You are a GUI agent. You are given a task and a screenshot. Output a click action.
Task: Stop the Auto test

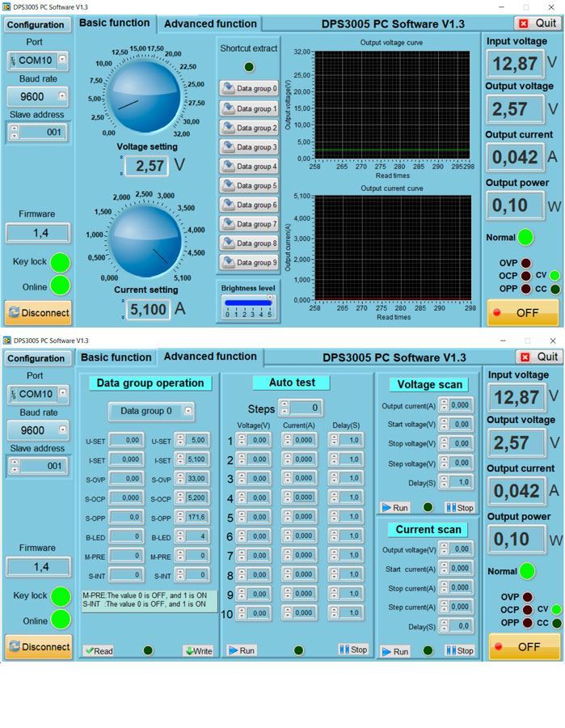click(x=353, y=650)
